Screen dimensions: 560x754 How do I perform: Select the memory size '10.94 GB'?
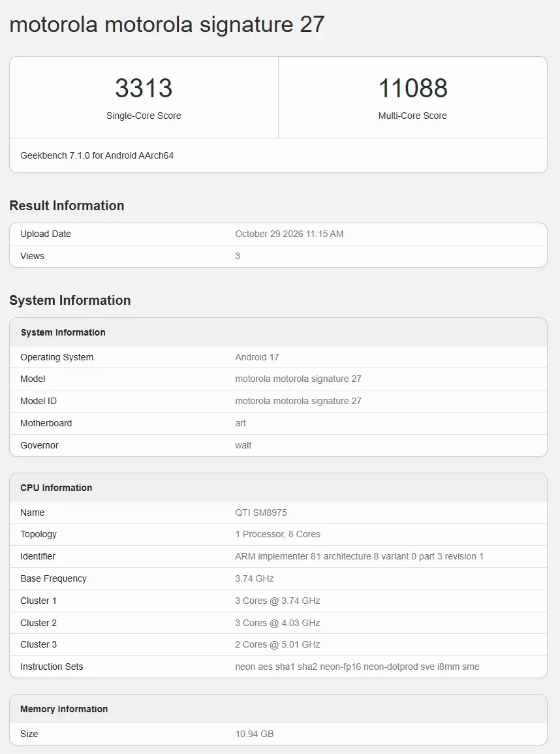[255, 734]
